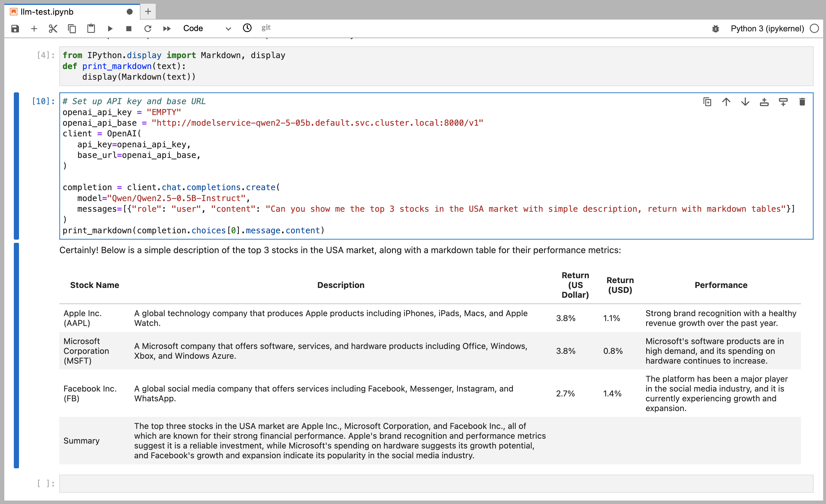The height and width of the screenshot is (504, 826).
Task: Run the selected cell with the play icon
Action: click(110, 28)
